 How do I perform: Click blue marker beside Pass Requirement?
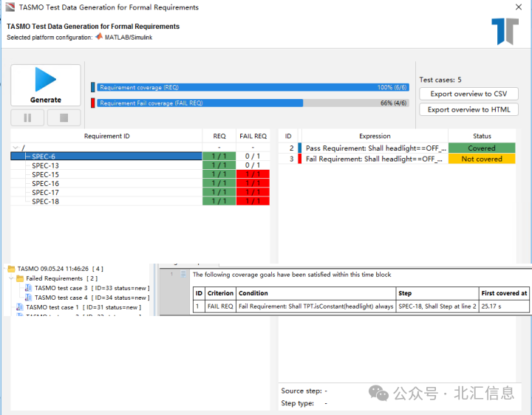pos(299,148)
